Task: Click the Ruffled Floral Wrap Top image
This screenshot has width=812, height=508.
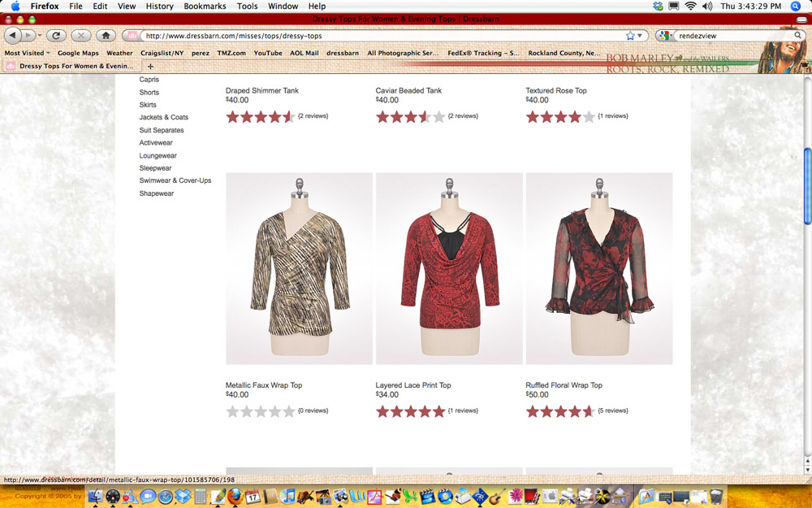Action: click(x=599, y=268)
